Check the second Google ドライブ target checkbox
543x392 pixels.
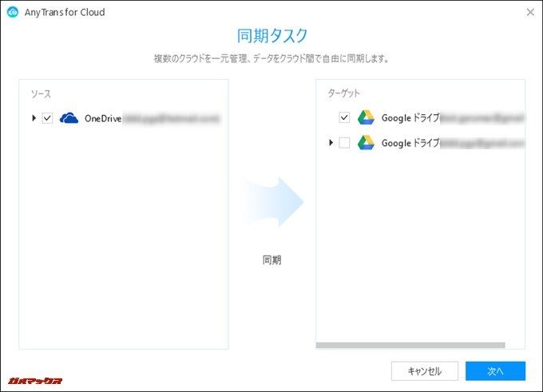(344, 142)
